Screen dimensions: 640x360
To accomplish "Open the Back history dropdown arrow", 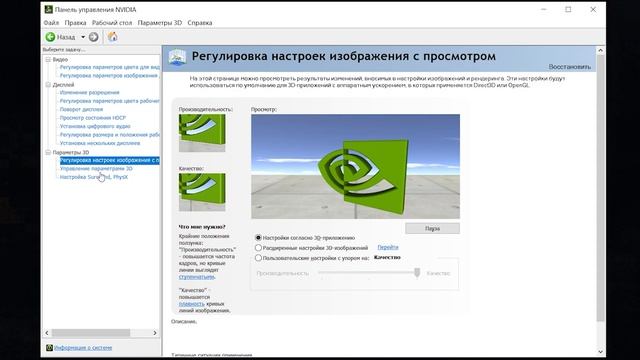I will click(x=83, y=37).
